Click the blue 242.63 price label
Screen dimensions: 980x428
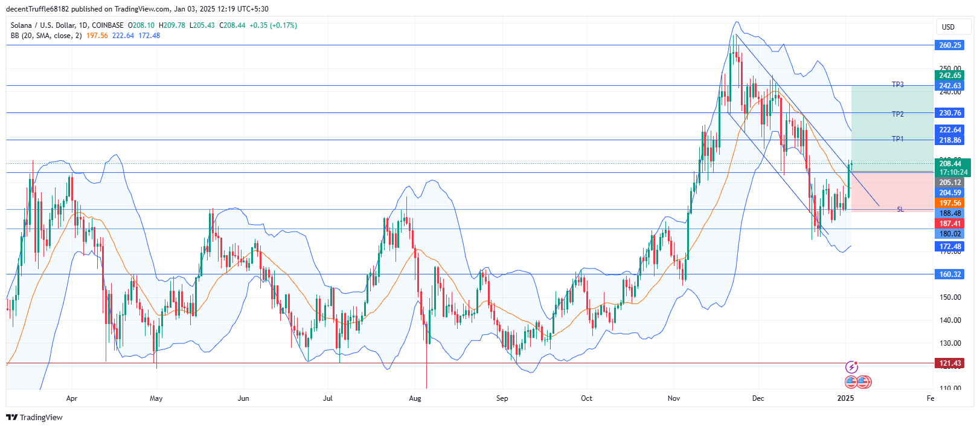pyautogui.click(x=950, y=86)
